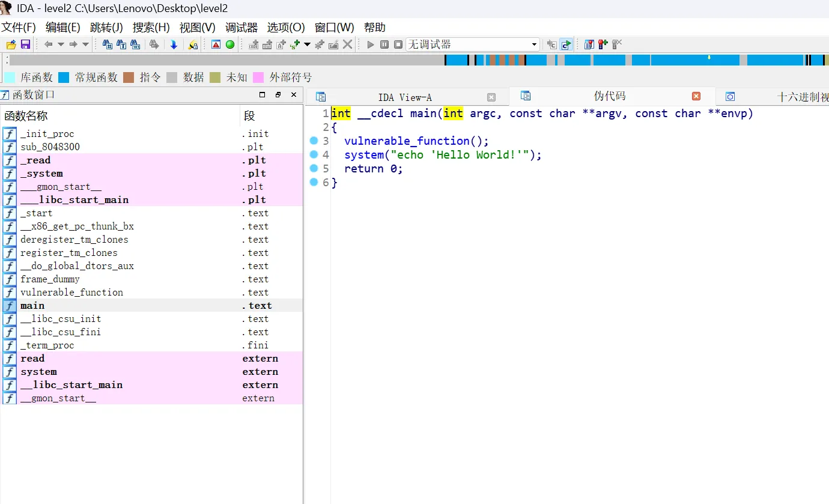Pause the process with the pause button

pos(384,44)
